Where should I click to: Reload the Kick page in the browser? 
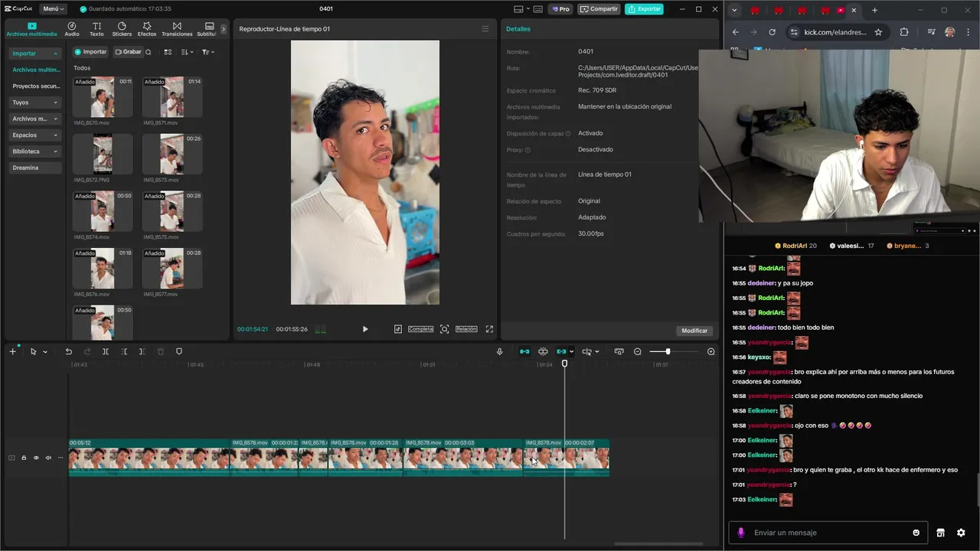(772, 32)
